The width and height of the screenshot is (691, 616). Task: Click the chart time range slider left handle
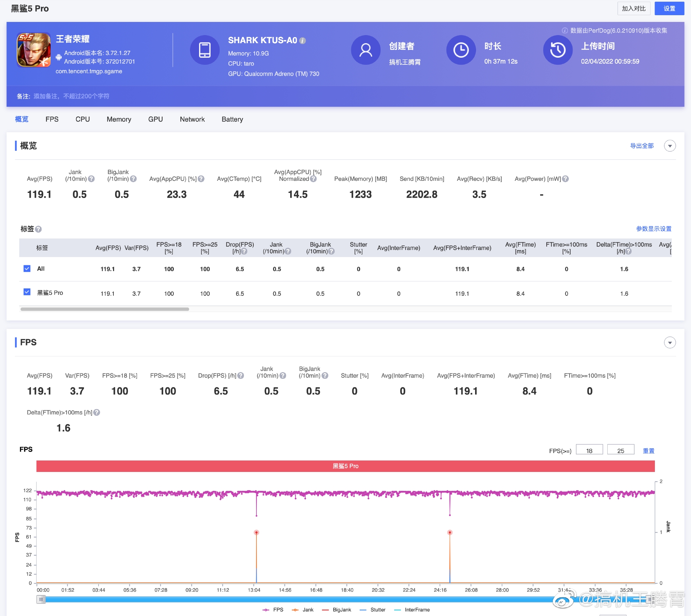(41, 599)
